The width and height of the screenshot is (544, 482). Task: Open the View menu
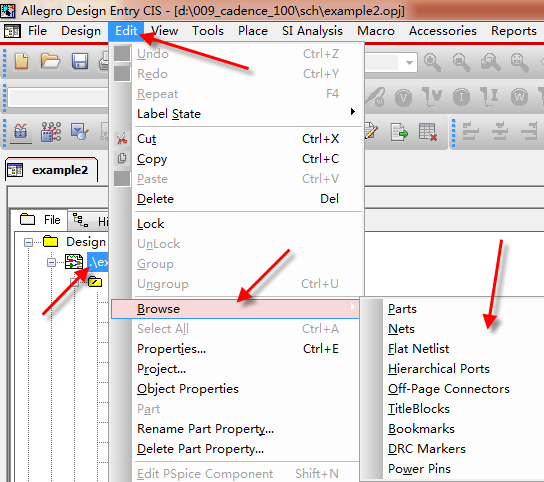point(165,31)
